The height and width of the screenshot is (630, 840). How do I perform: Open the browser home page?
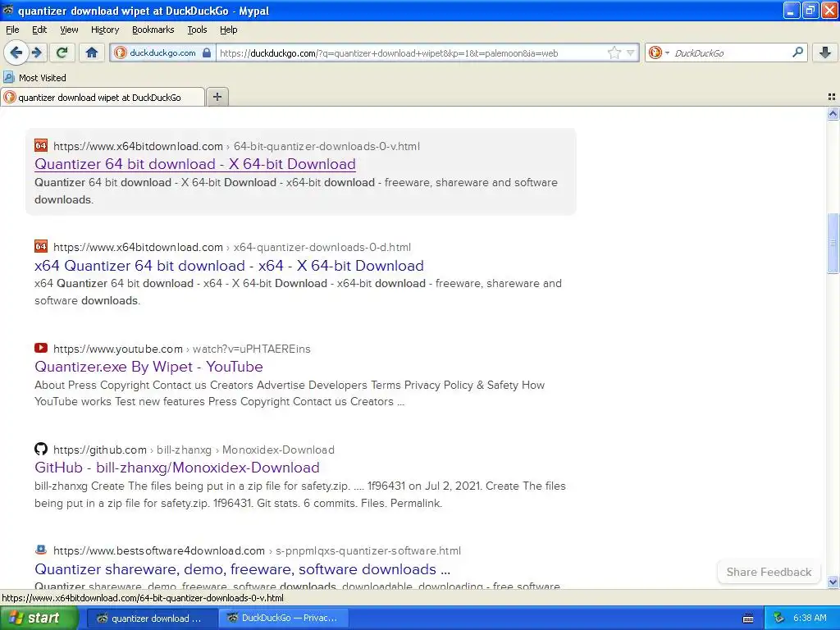92,52
